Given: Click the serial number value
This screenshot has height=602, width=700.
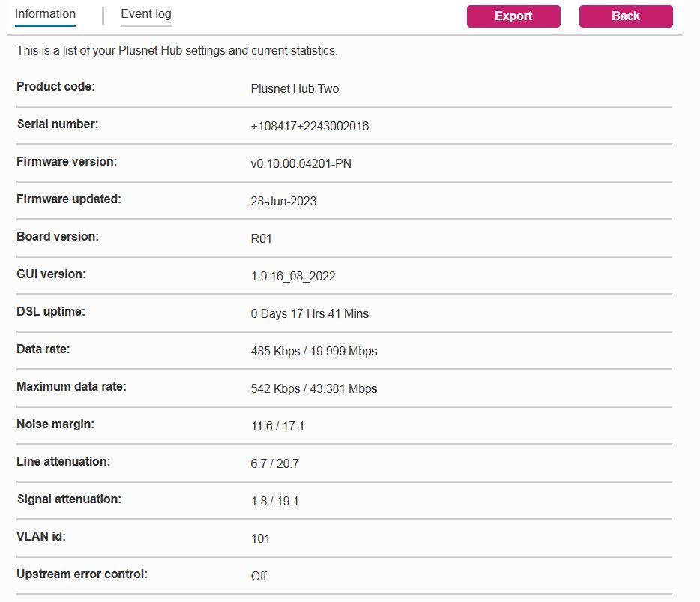Looking at the screenshot, I should point(310,126).
